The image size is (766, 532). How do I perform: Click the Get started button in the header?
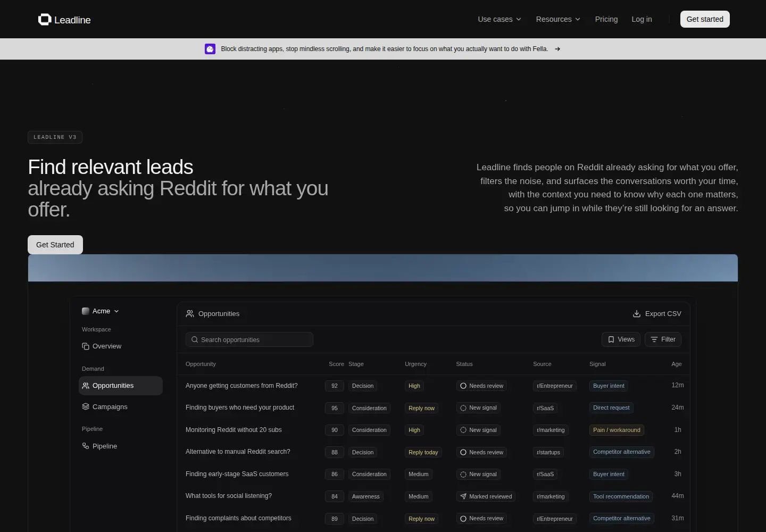click(x=705, y=19)
